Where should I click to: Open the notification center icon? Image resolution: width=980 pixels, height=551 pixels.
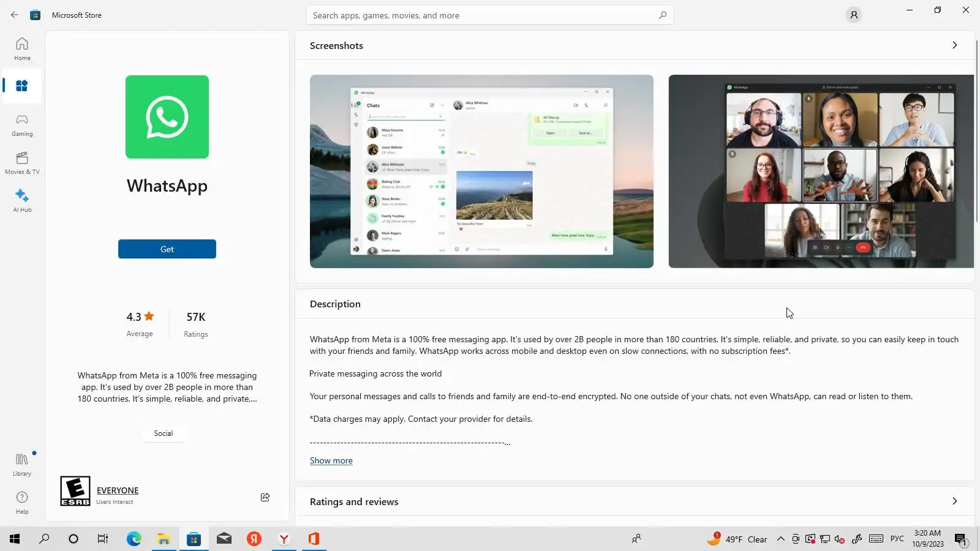pyautogui.click(x=960, y=539)
